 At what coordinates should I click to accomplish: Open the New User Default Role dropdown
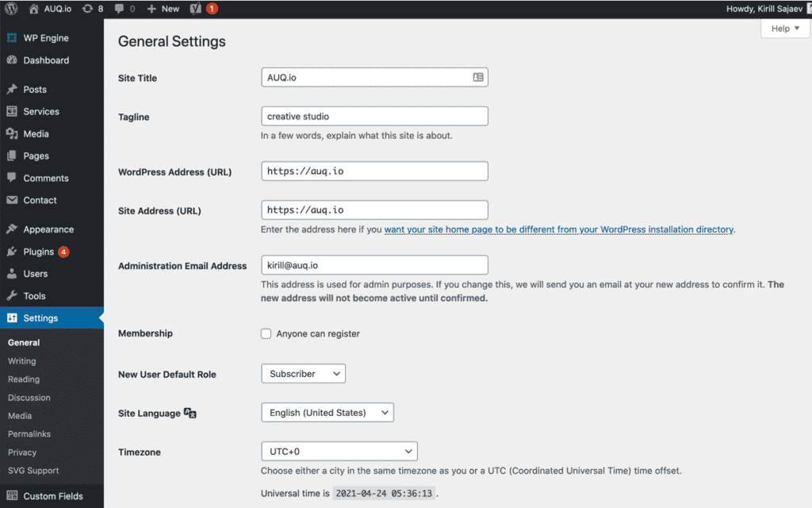pos(304,374)
